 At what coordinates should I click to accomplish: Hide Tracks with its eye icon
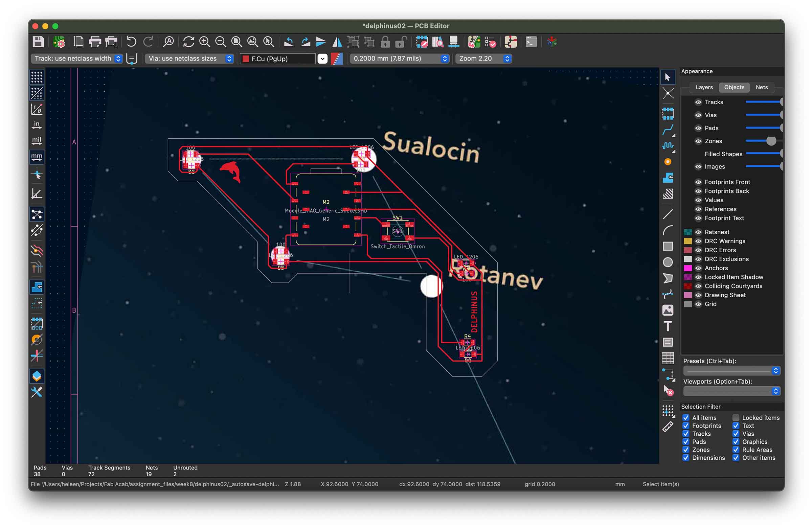(698, 102)
